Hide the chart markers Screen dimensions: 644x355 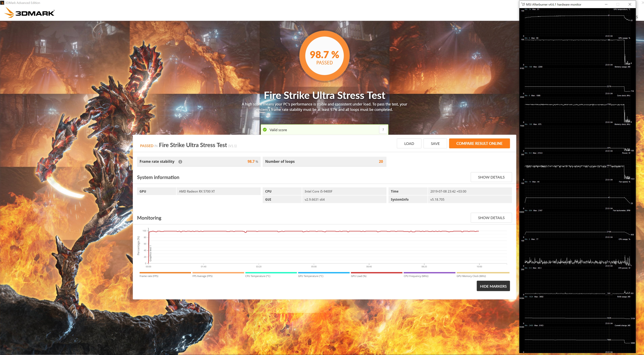[493, 286]
